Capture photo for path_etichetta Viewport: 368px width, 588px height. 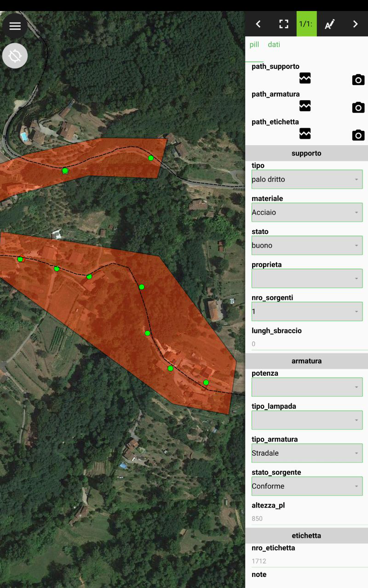tap(358, 135)
